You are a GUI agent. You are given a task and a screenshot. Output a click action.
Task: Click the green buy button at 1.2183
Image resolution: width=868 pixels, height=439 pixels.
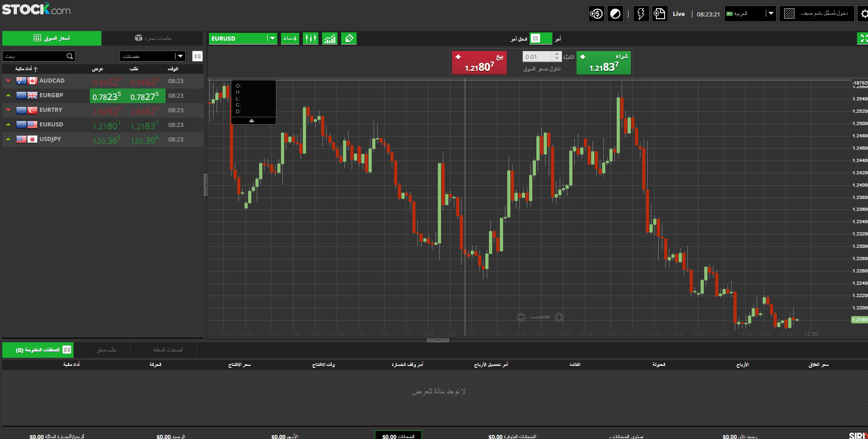pos(603,63)
